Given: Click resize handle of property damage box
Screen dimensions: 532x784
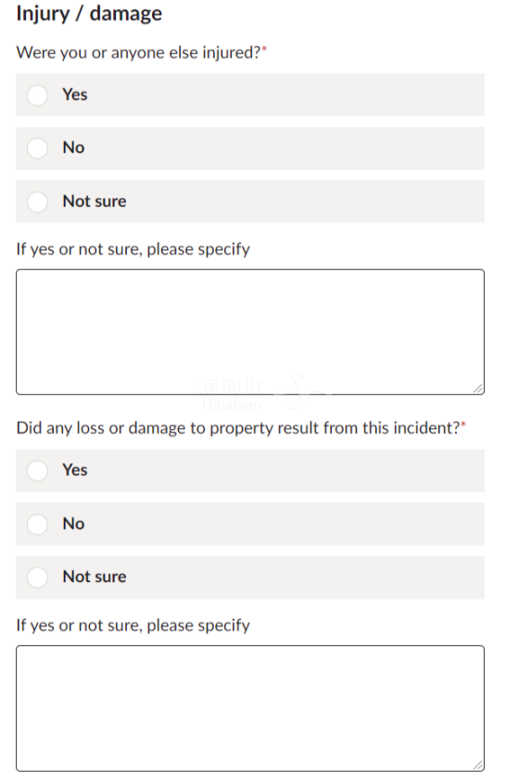Looking at the screenshot, I should pos(478,765).
